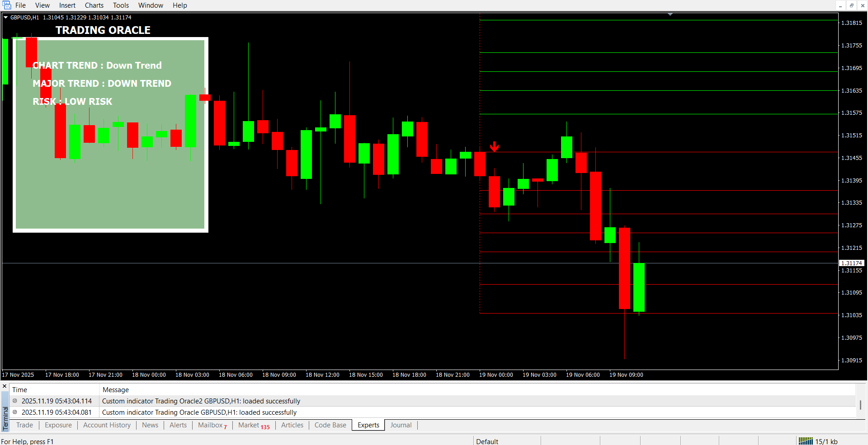Switch to the Journal tab
Viewport: 868px width, 445px height.
(401, 425)
